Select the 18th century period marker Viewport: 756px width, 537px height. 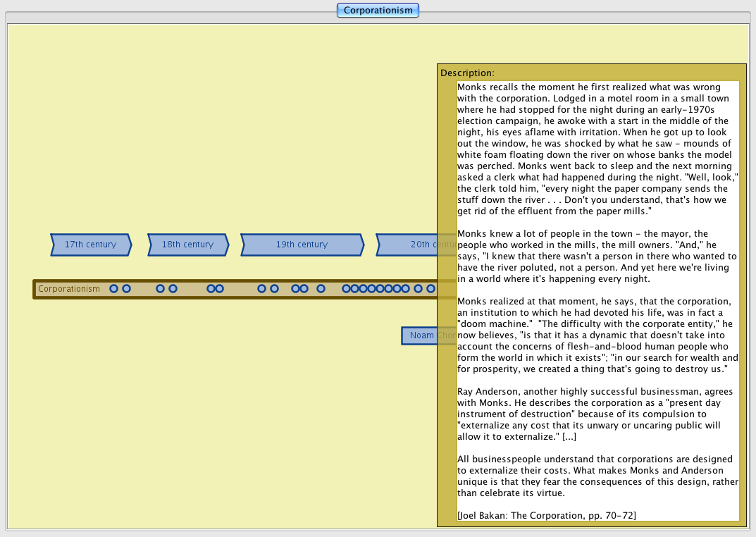[187, 245]
